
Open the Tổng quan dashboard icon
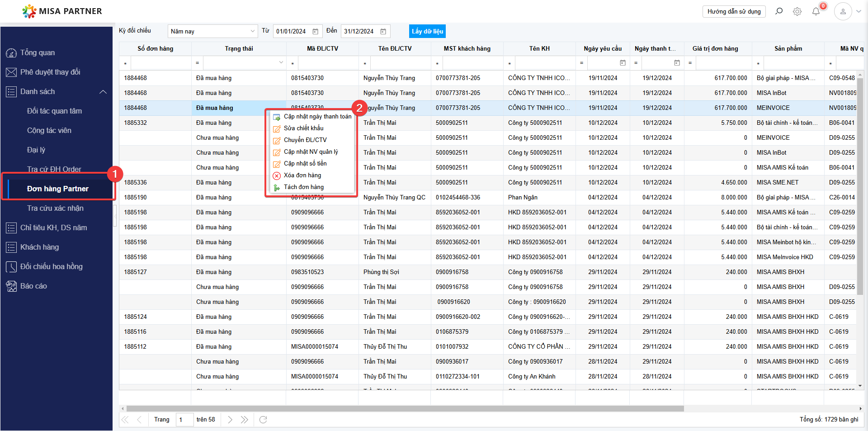tap(11, 53)
